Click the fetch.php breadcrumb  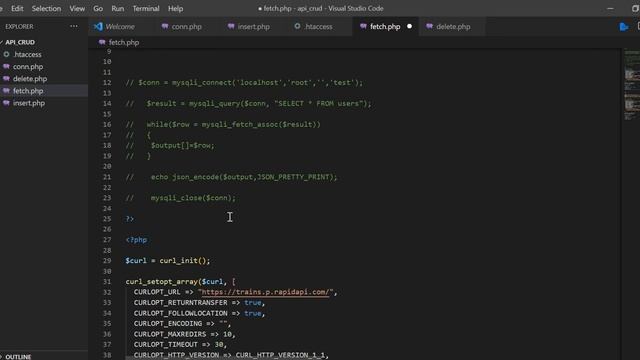pos(124,42)
